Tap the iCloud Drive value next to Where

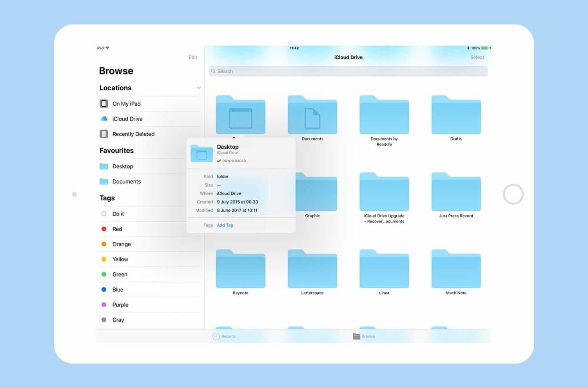point(229,193)
